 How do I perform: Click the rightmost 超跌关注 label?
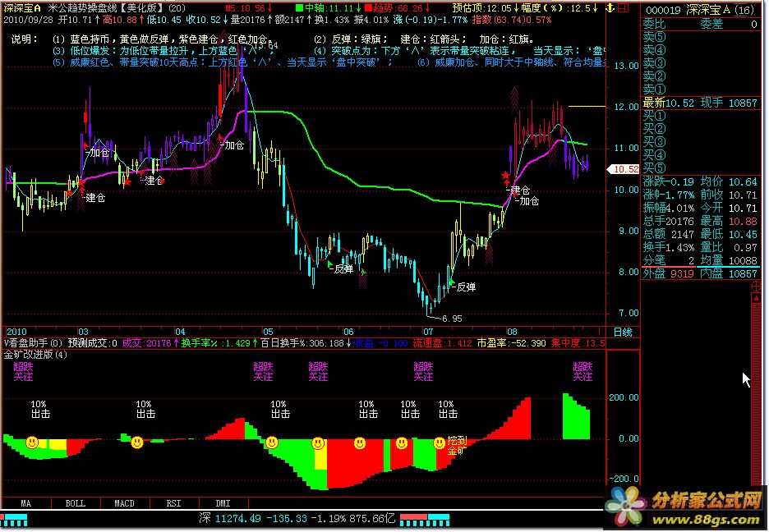583,372
